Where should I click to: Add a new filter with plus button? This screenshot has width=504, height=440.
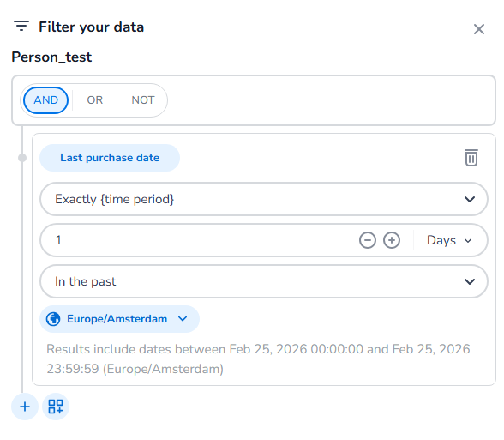pyautogui.click(x=25, y=407)
